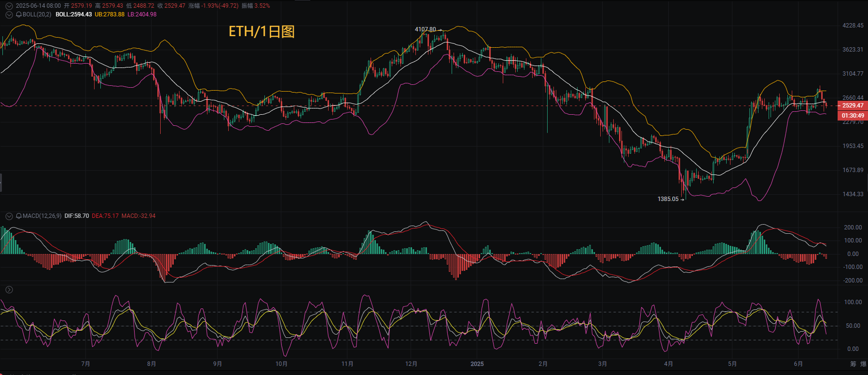This screenshot has width=868, height=375.
Task: Click the 10月 time axis label
Action: [x=282, y=364]
